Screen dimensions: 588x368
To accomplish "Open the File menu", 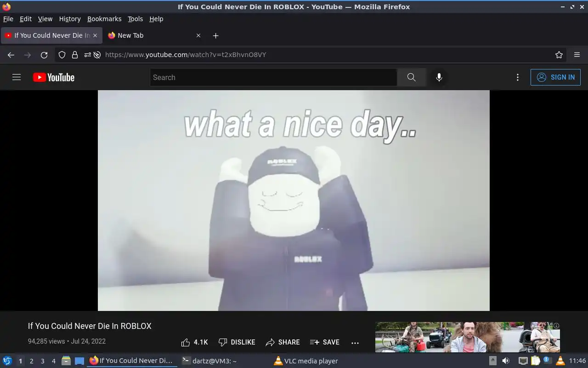I will tap(8, 19).
